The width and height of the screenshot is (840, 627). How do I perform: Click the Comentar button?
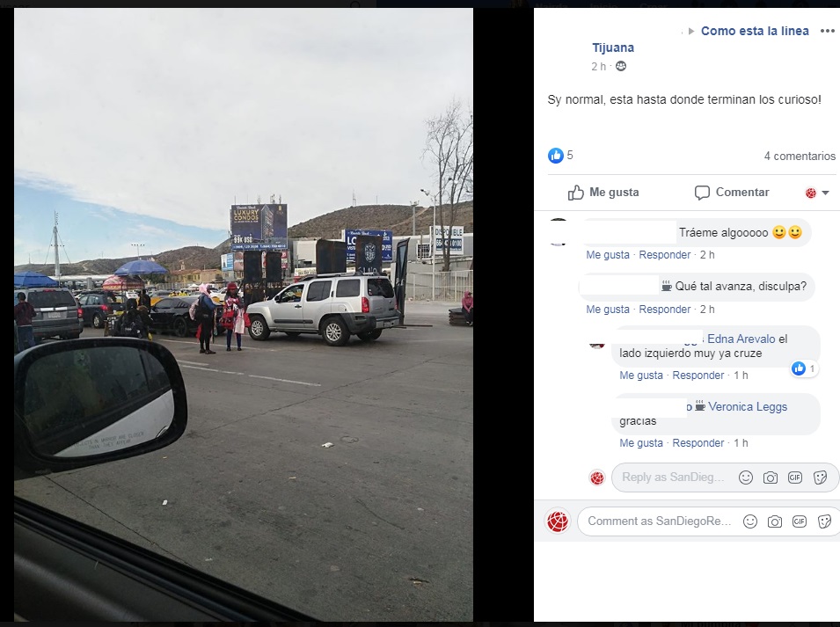point(732,193)
